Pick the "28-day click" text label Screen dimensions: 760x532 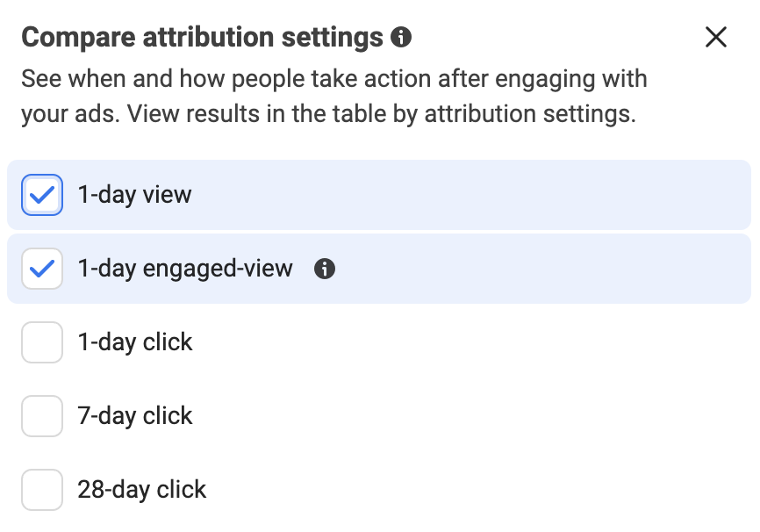(x=142, y=490)
